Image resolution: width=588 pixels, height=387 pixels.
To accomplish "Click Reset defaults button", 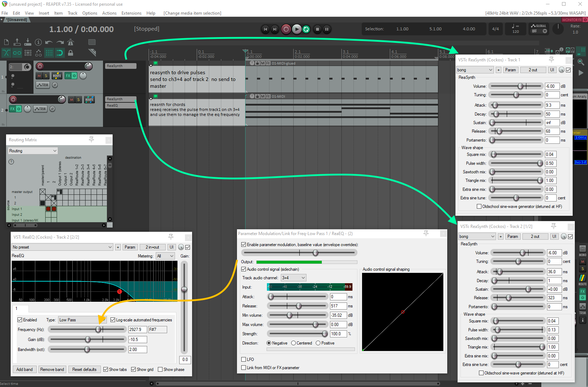I will pyautogui.click(x=84, y=370).
